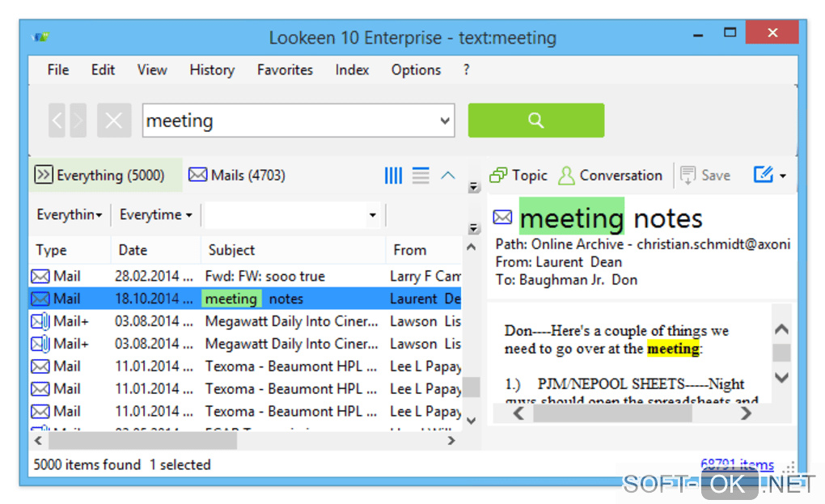Select the Fwd: FW: sooo true mail
825x504 pixels.
tap(245, 276)
